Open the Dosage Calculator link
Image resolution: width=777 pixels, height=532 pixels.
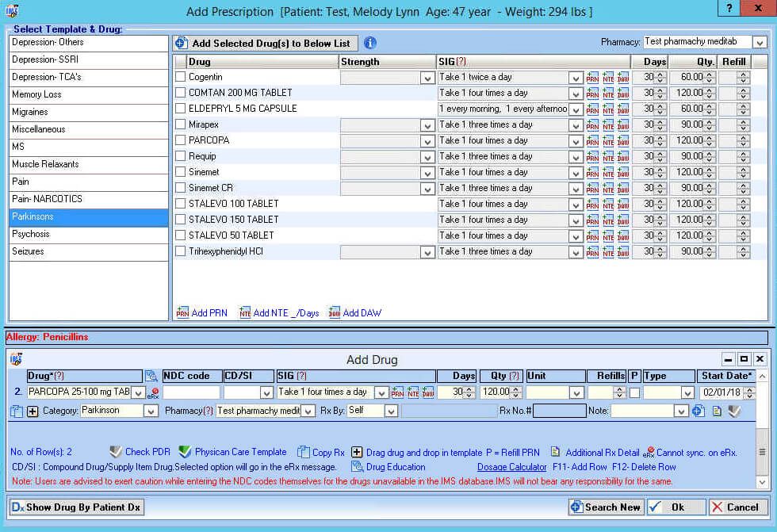(511, 467)
